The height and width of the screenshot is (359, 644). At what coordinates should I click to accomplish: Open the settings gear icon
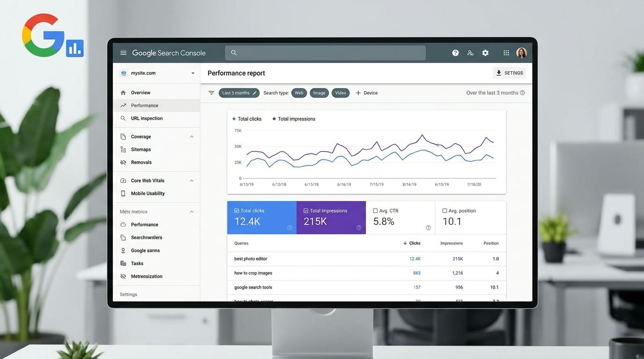pos(485,53)
